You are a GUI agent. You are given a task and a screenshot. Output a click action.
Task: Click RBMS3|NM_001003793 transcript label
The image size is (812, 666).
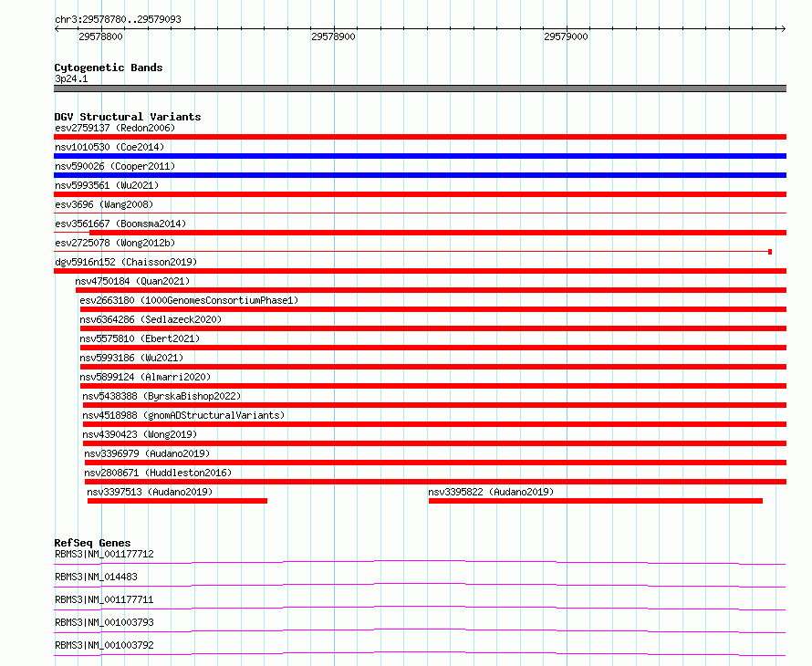(104, 622)
